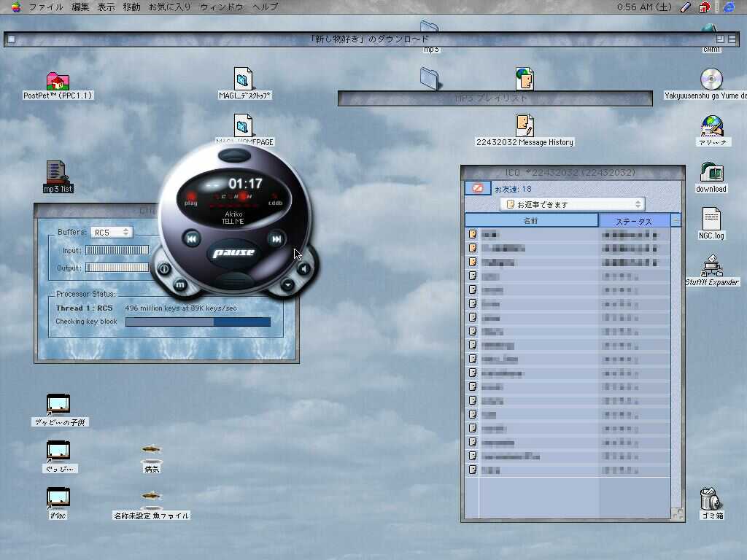The image size is (747, 560).
Task: Click the お友達: 18 label in ICQ
Action: (x=513, y=189)
